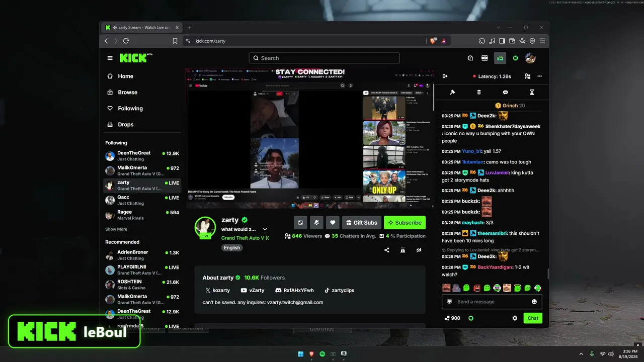Collapse the chat panel with the arrow icon

(445, 76)
